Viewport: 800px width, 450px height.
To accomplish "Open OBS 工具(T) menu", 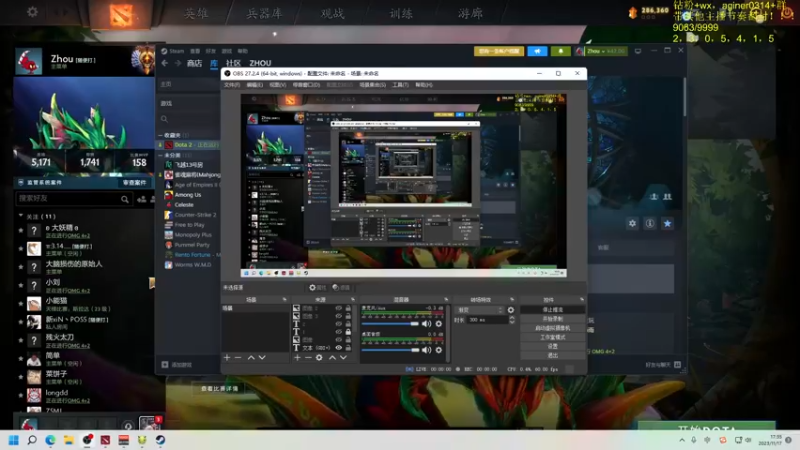I will 400,85.
